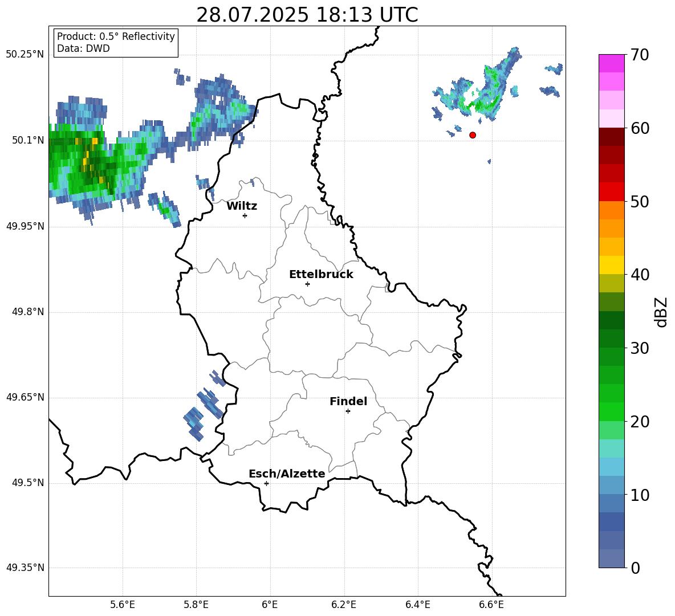Click the 5.6°E longitude label
Viewport: 675px width, 616px height.
click(123, 605)
